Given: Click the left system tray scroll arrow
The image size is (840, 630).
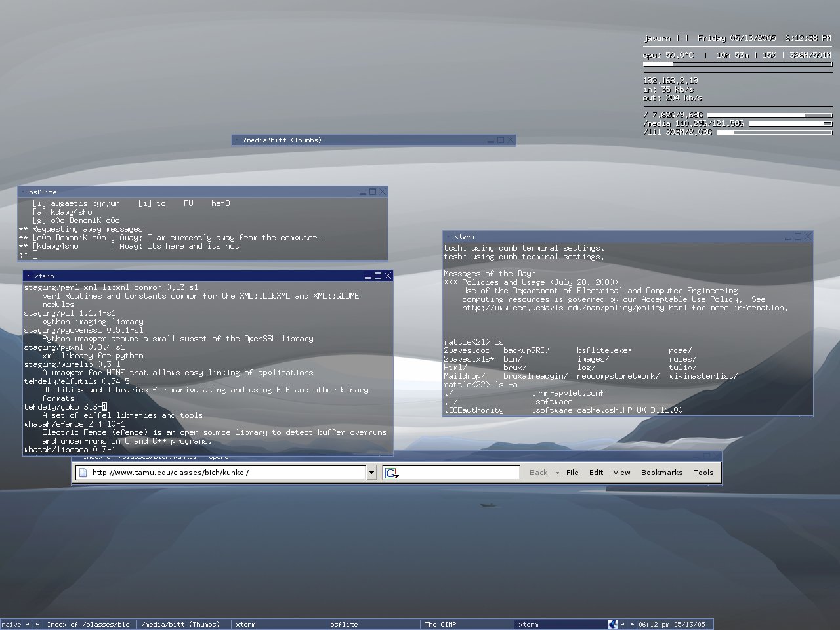Looking at the screenshot, I should [623, 624].
